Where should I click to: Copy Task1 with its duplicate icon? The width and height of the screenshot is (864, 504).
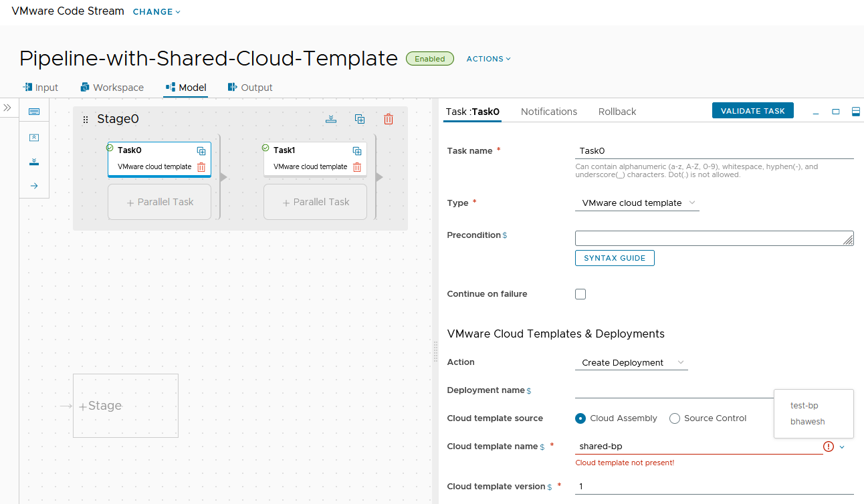click(x=357, y=151)
